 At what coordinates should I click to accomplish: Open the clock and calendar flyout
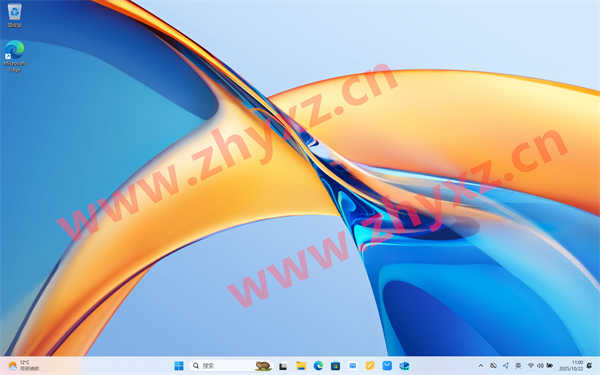[571, 365]
